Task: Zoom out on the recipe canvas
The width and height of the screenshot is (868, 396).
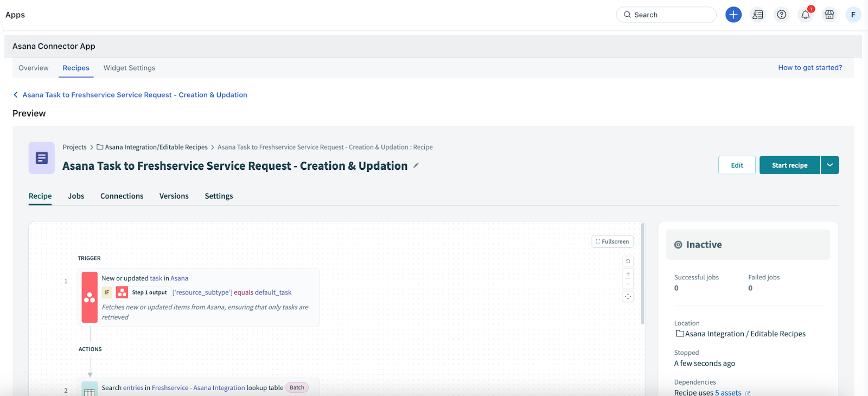Action: coord(628,284)
